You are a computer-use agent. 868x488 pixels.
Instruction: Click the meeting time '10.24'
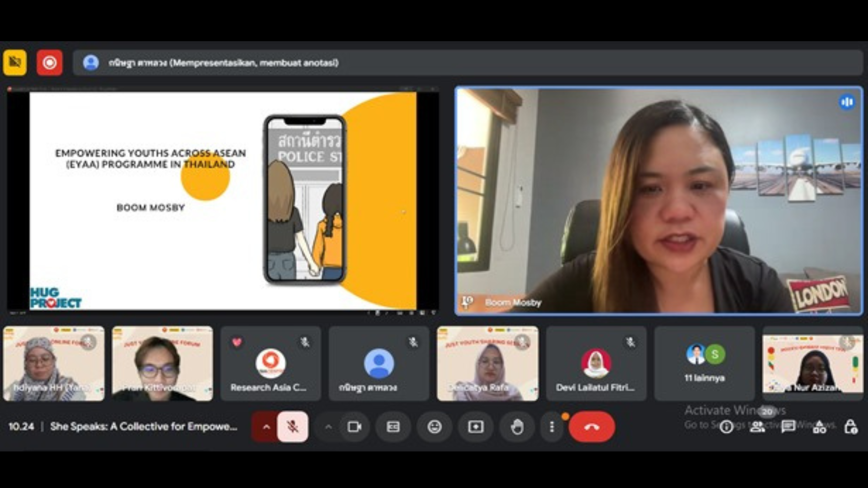[x=21, y=426]
